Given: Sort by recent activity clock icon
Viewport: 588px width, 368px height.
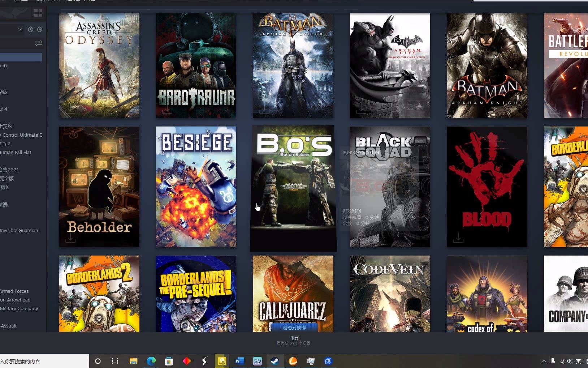Looking at the screenshot, I should point(30,30).
